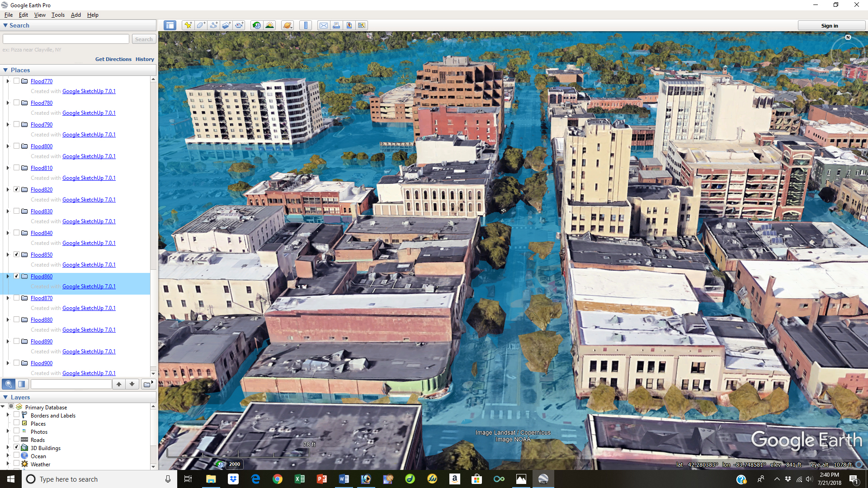Enable the Roads layer checkbox
Screen dimensions: 868x488
click(16, 439)
